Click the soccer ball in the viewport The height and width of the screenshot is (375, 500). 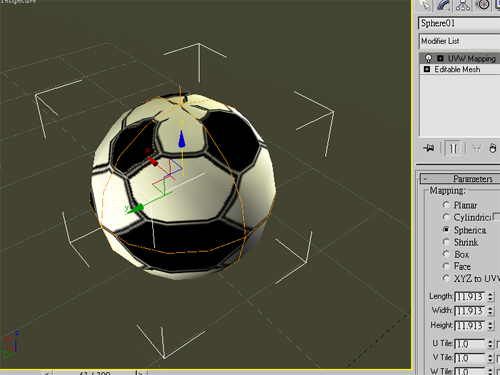pyautogui.click(x=183, y=186)
